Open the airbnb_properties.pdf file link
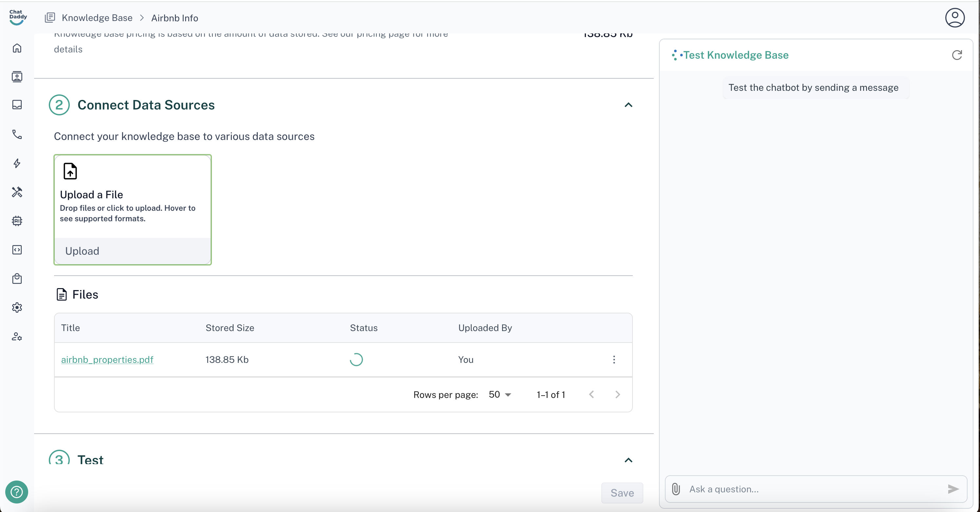 tap(107, 360)
